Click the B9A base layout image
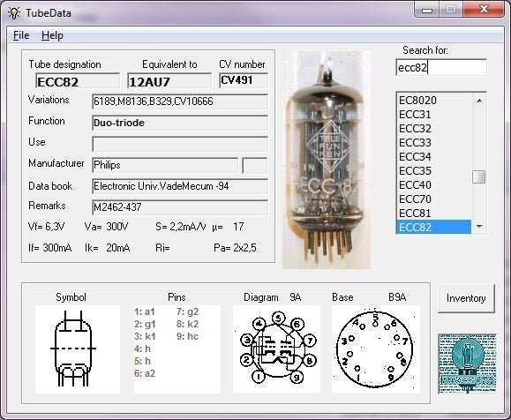This screenshot has height=420, width=511. 376,349
